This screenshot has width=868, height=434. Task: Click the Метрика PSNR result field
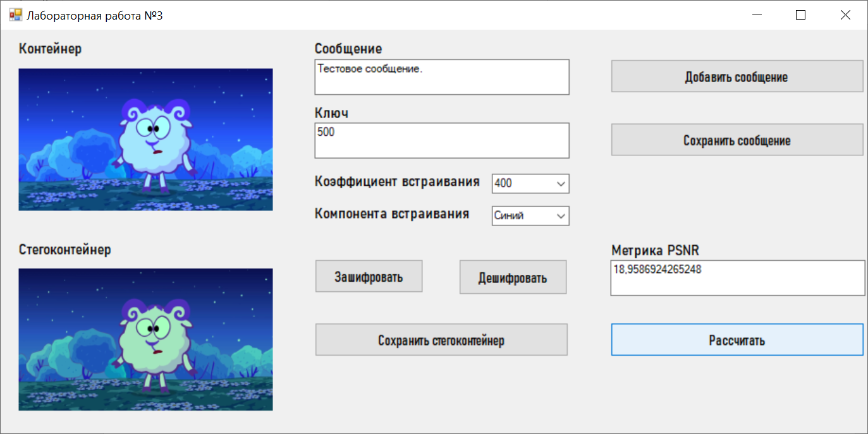(x=737, y=278)
